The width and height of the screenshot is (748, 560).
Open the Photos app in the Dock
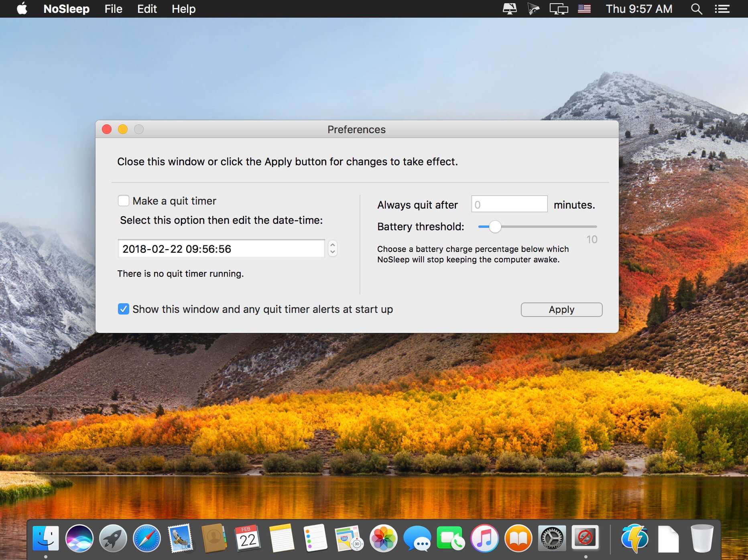383,538
